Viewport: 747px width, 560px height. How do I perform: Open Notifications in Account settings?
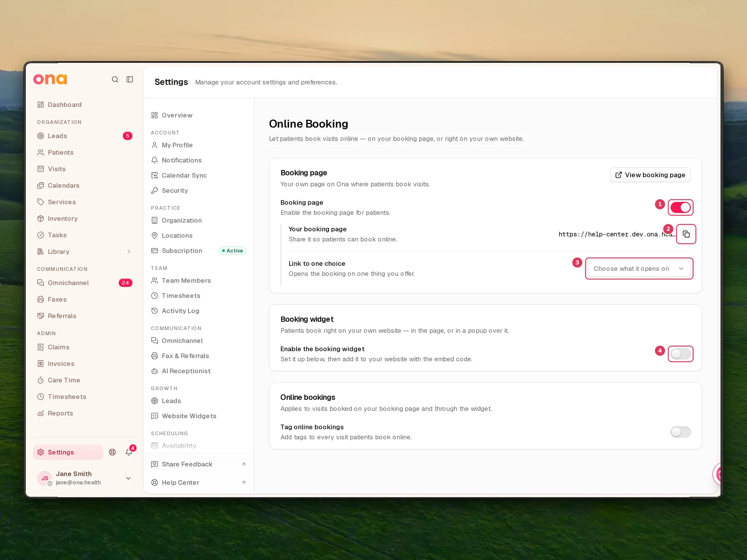pyautogui.click(x=199, y=160)
